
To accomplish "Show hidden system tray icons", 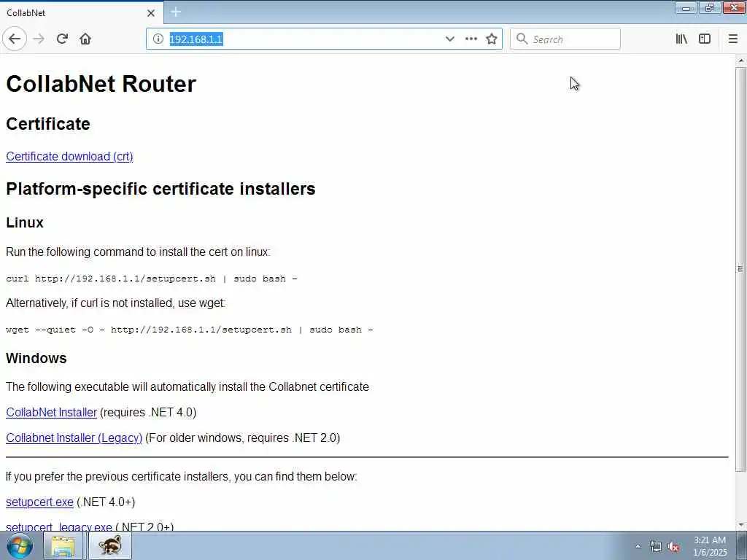I will click(638, 546).
